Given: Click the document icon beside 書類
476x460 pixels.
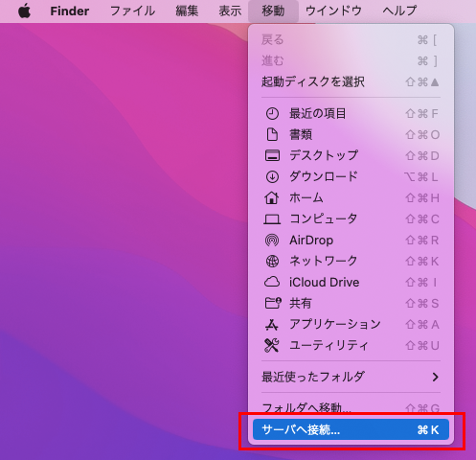Looking at the screenshot, I should [x=272, y=134].
